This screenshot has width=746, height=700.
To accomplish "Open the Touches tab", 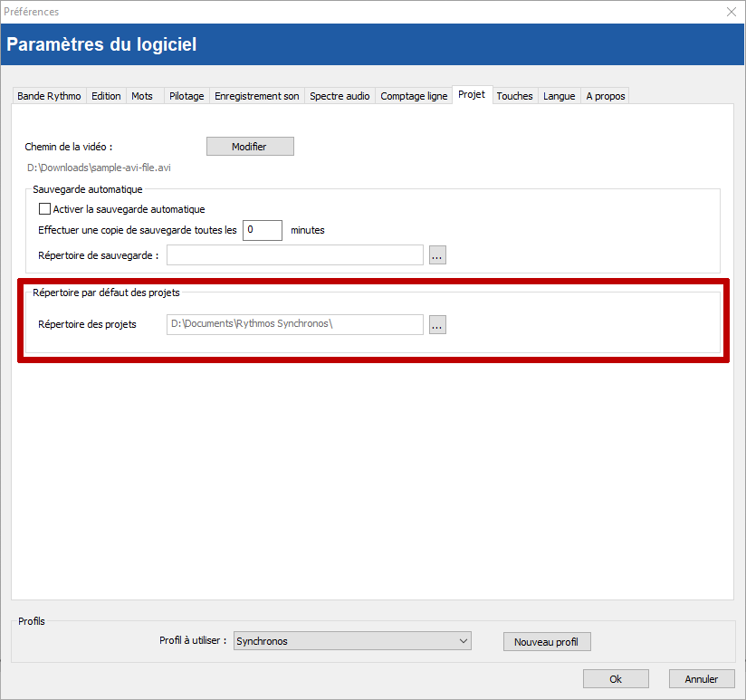I will (514, 96).
